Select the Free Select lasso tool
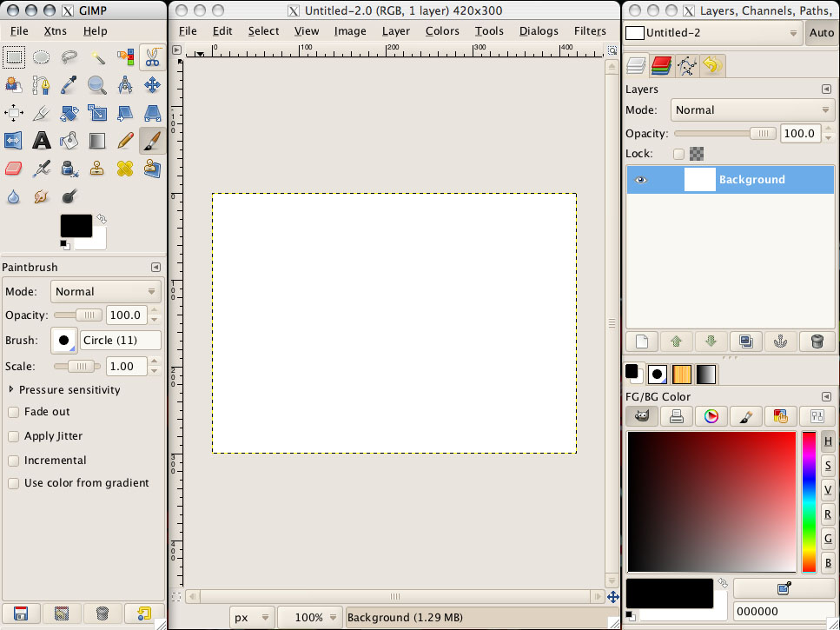Image resolution: width=840 pixels, height=630 pixels. pos(69,57)
